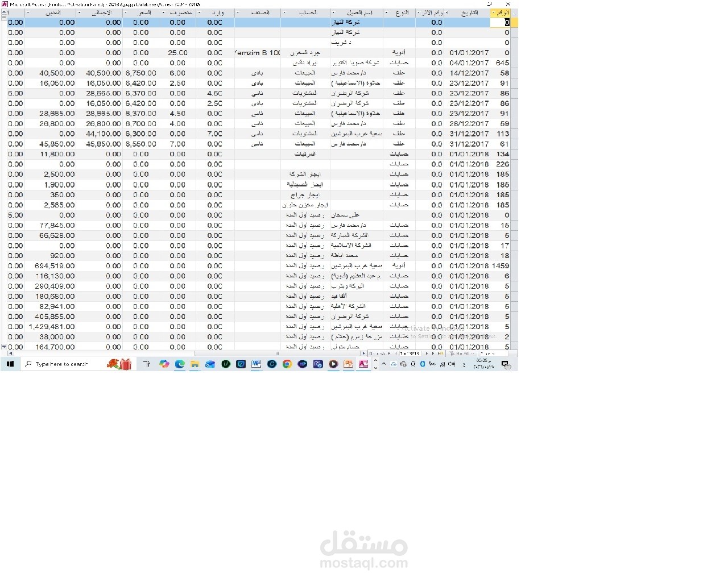Switch to PowerPoint in the taskbar
The height and width of the screenshot is (582, 728).
[348, 364]
